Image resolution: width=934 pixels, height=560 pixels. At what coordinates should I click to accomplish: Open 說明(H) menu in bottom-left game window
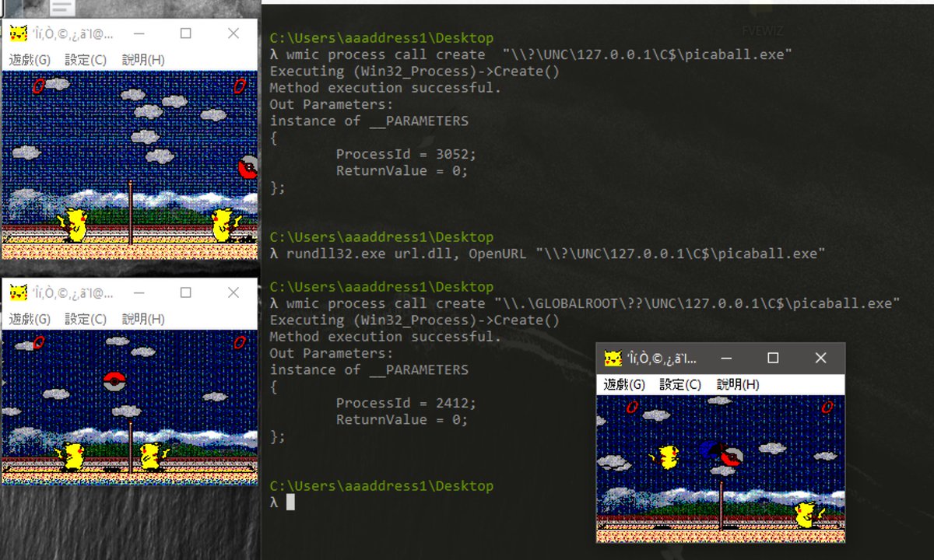(x=143, y=319)
